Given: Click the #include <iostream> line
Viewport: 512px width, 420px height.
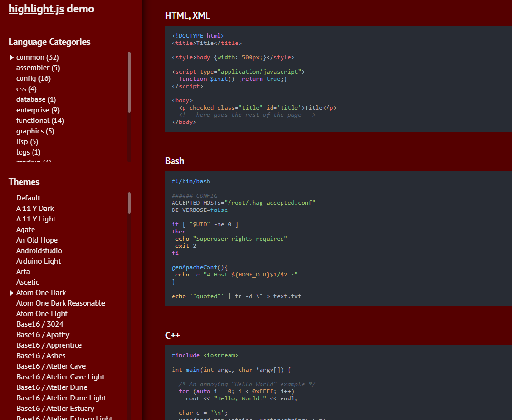Looking at the screenshot, I should coord(205,355).
